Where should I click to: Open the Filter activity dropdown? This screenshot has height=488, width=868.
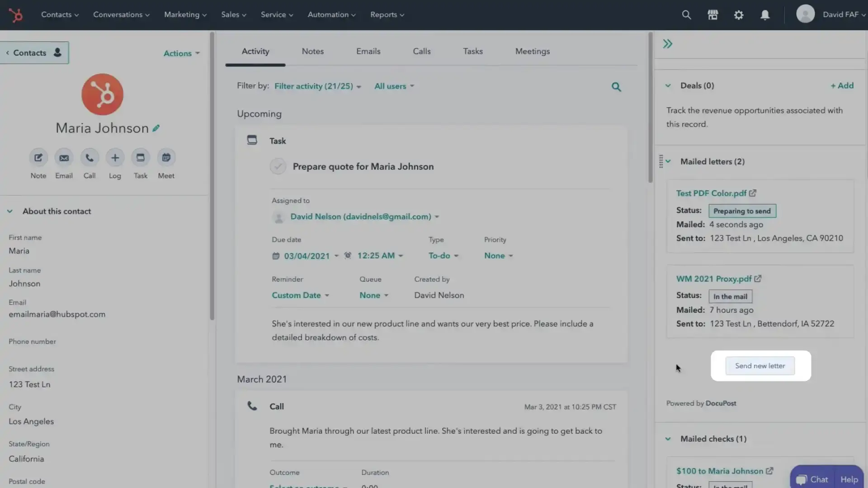(x=317, y=86)
